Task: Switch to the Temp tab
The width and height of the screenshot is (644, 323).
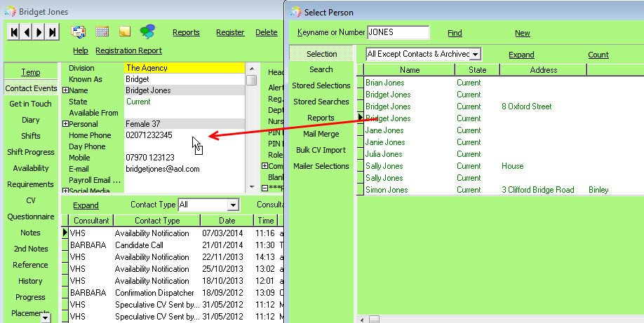Action: 31,72
